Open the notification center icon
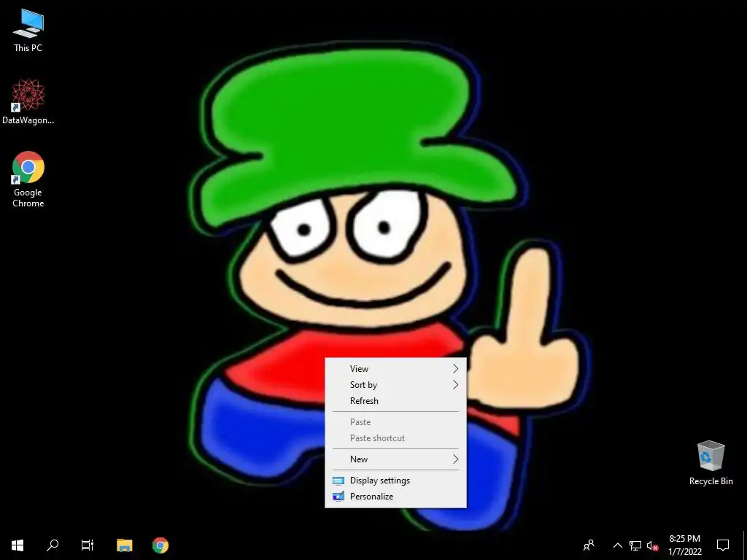747x560 pixels. [x=723, y=545]
